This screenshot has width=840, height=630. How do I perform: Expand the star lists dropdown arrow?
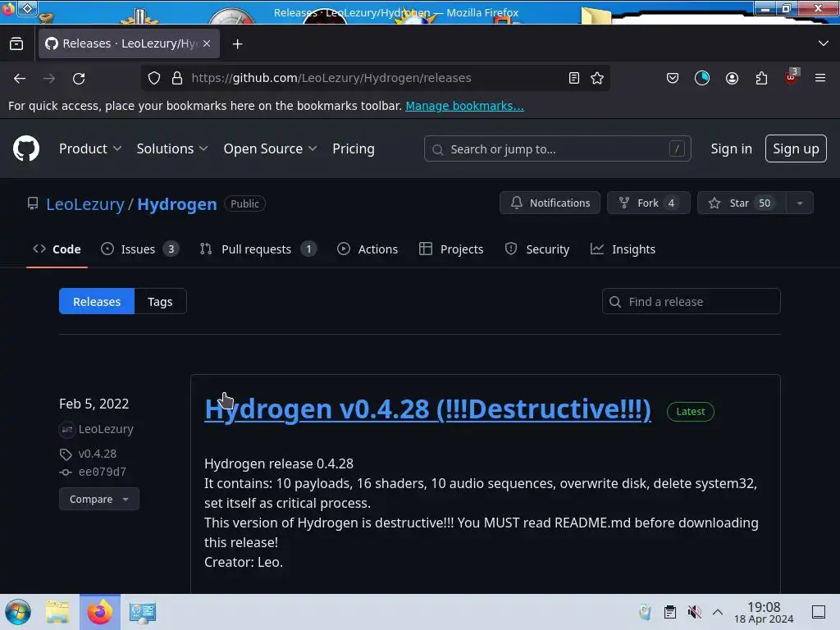(800, 203)
